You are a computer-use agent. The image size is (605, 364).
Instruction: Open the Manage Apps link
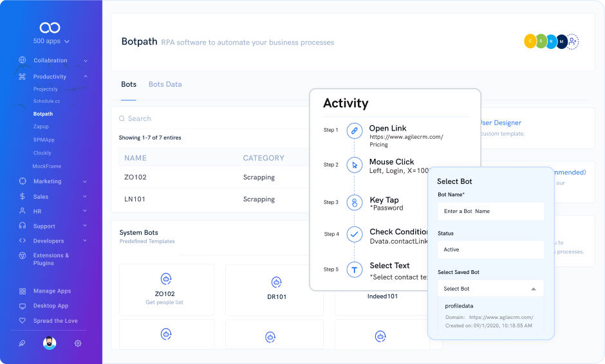point(51,291)
